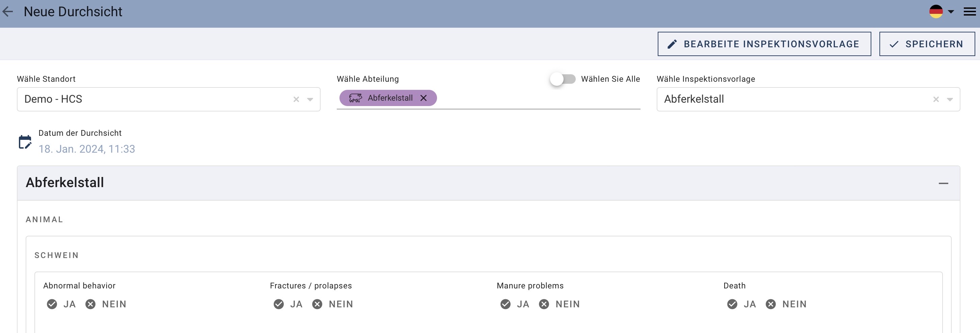The image size is (980, 333).
Task: Select NEIN for Death
Action: tap(786, 304)
